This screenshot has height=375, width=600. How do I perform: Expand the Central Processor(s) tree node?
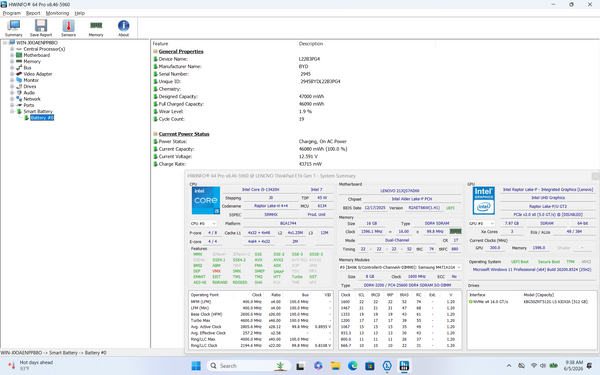click(12, 49)
